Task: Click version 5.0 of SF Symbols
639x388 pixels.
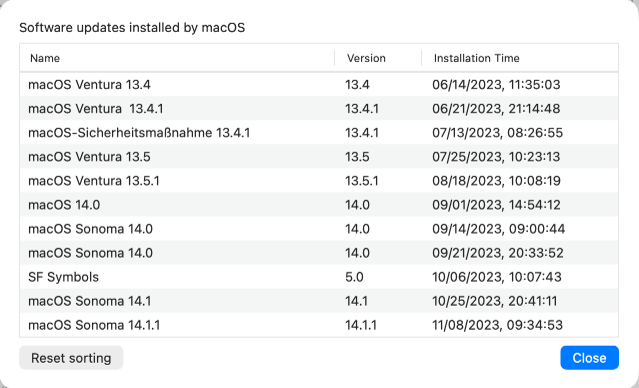Action: click(x=355, y=277)
